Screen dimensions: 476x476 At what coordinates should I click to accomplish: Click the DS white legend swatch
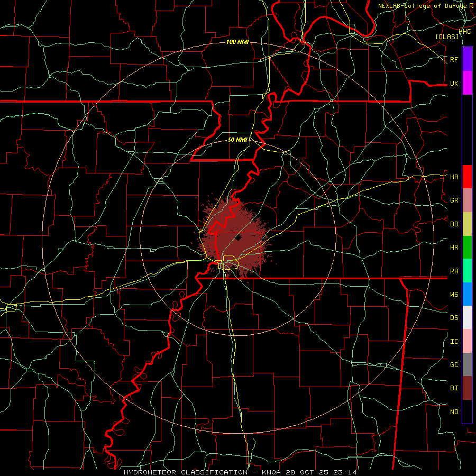pyautogui.click(x=467, y=317)
